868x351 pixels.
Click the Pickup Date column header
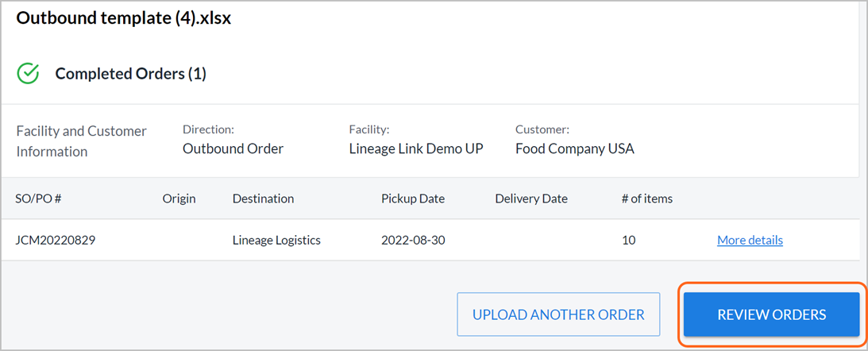pyautogui.click(x=412, y=199)
